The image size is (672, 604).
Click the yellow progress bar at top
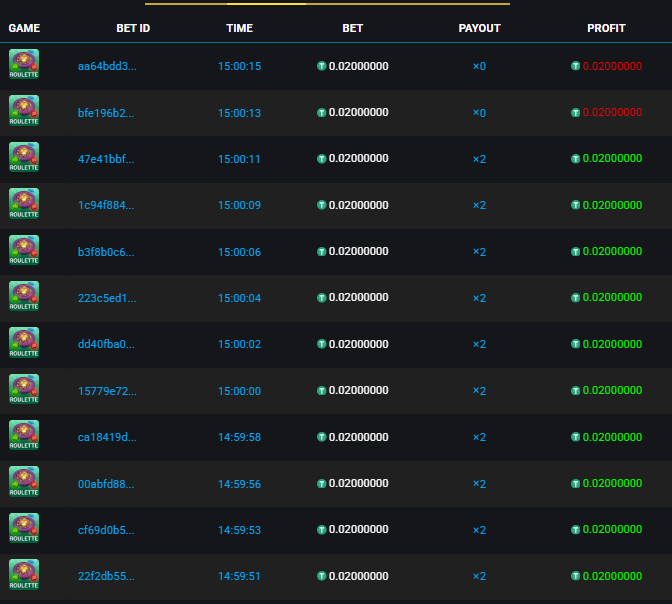click(x=327, y=4)
